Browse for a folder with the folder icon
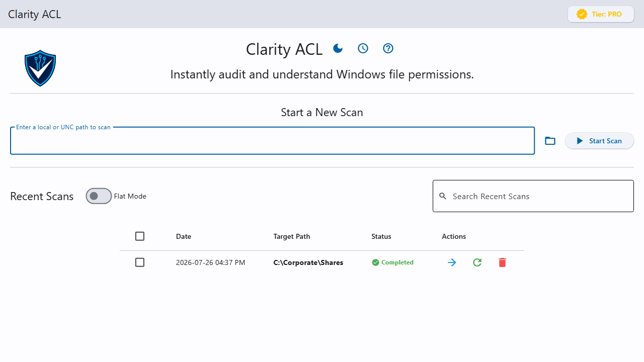 point(550,141)
